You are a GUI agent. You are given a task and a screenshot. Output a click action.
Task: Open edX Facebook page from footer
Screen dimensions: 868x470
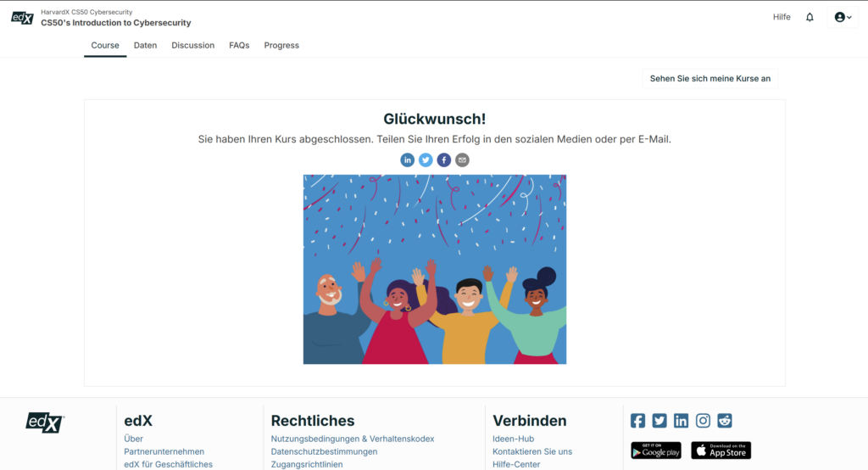tap(637, 421)
